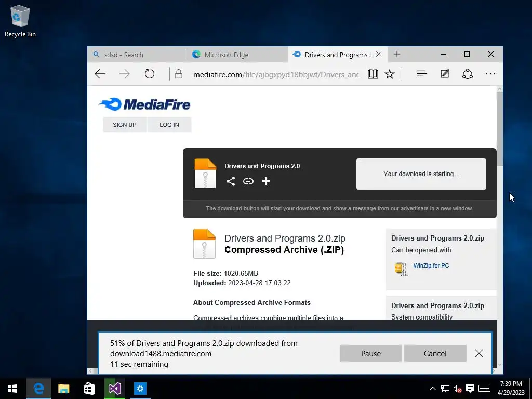Click the MediaFire logo

[144, 104]
